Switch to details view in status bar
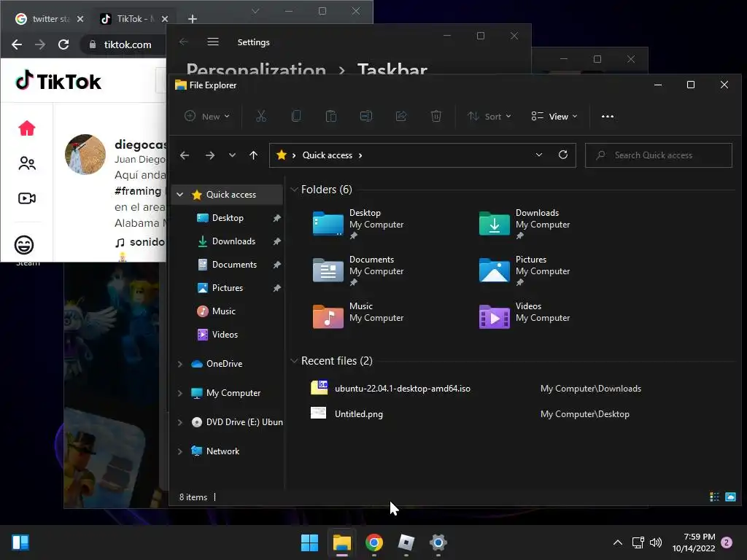Viewport: 747px width, 560px height. tap(714, 497)
